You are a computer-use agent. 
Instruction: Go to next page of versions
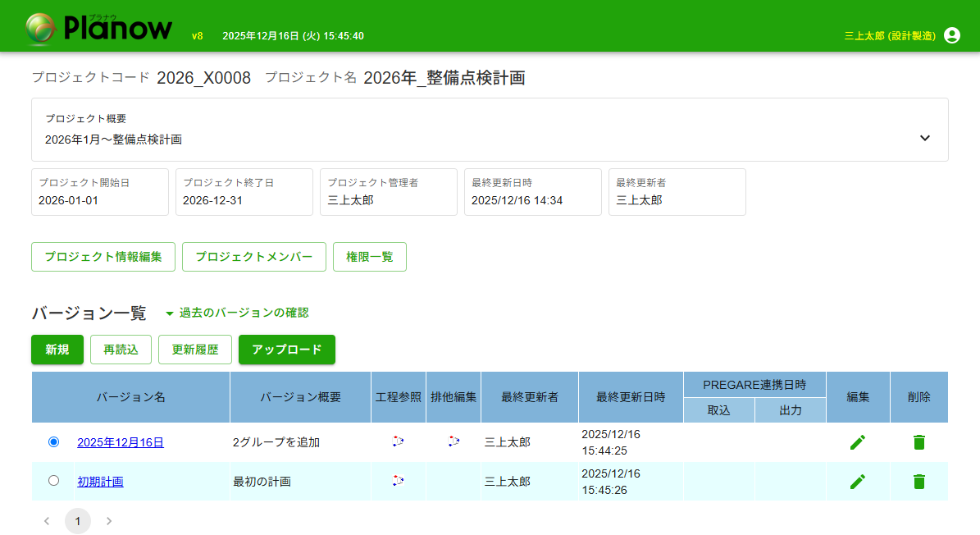(109, 521)
